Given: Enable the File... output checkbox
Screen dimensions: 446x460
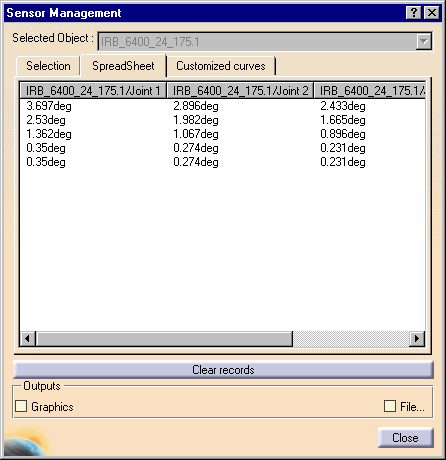Looking at the screenshot, I should click(390, 406).
